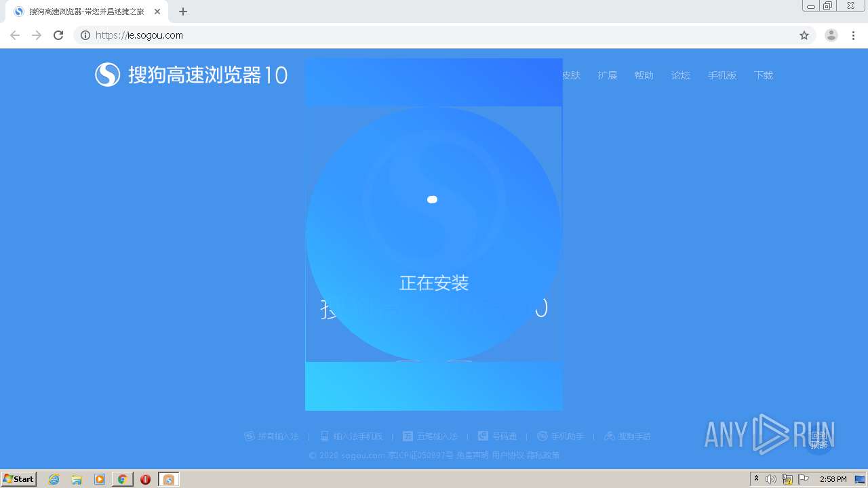
Task: Open Chrome's three-dot menu
Action: coord(853,35)
